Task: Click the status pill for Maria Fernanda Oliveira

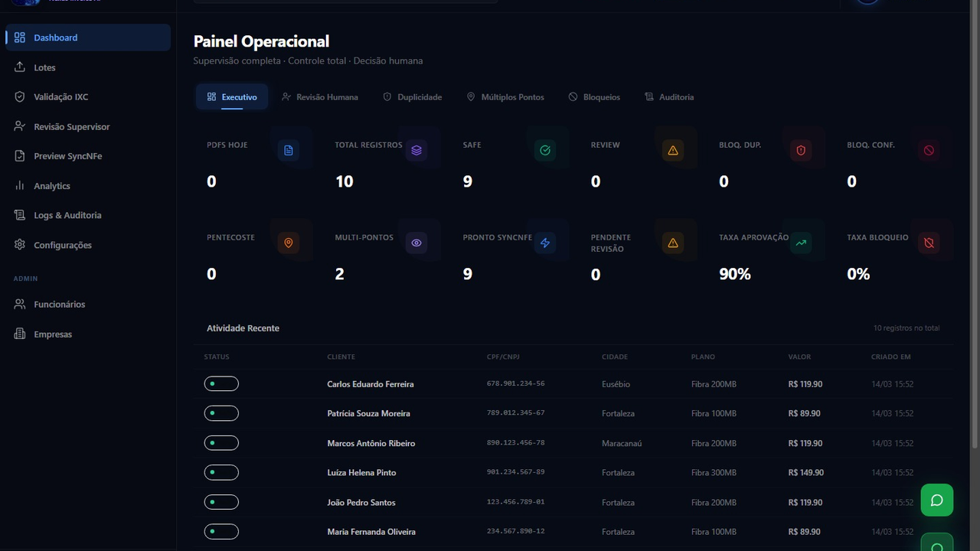Action: [x=221, y=531]
